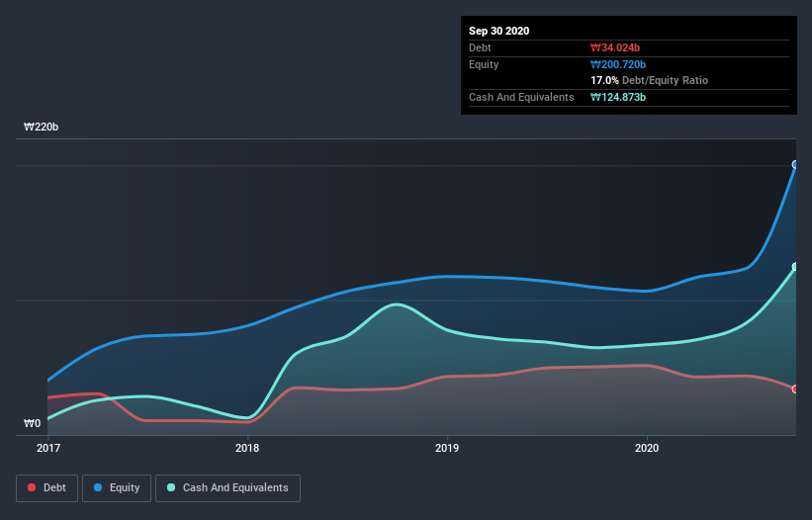Click the red Debt endpoint marker on chart

[796, 390]
